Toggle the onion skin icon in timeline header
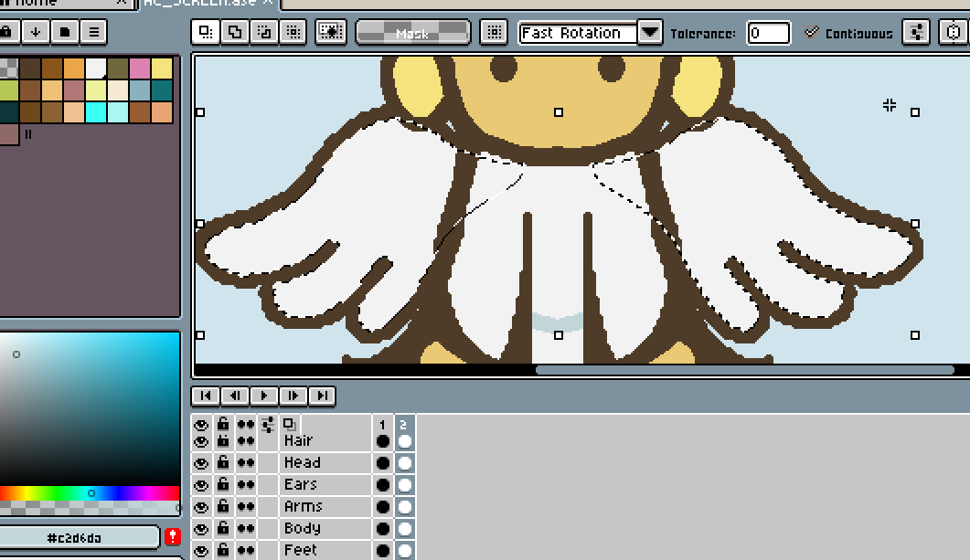The height and width of the screenshot is (560, 970). (289, 424)
